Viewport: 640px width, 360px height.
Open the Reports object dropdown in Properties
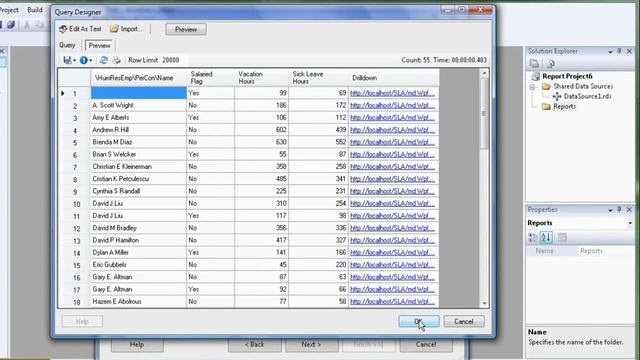coord(630,223)
